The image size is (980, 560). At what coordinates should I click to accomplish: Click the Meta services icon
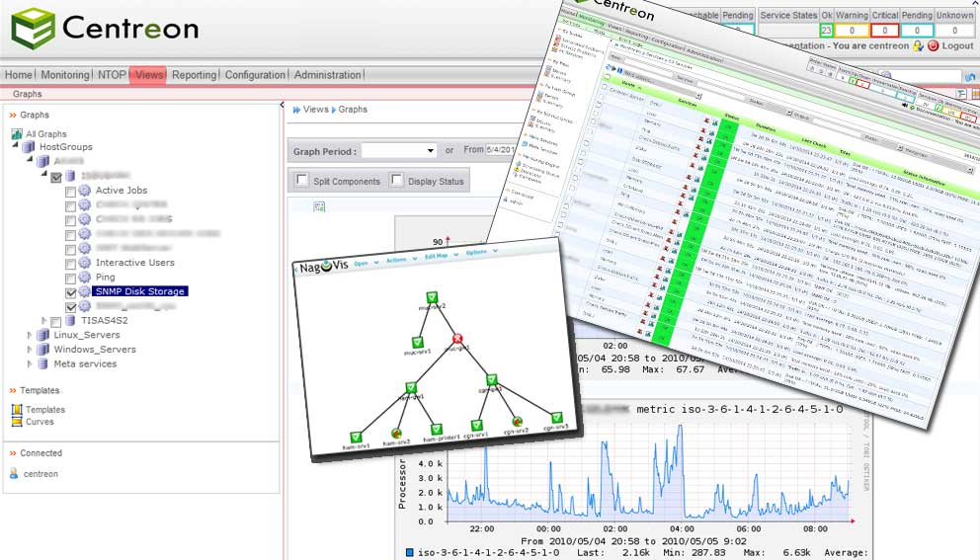(x=42, y=363)
